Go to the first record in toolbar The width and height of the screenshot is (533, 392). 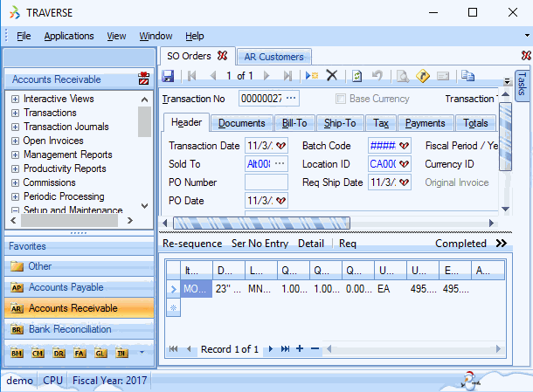192,76
